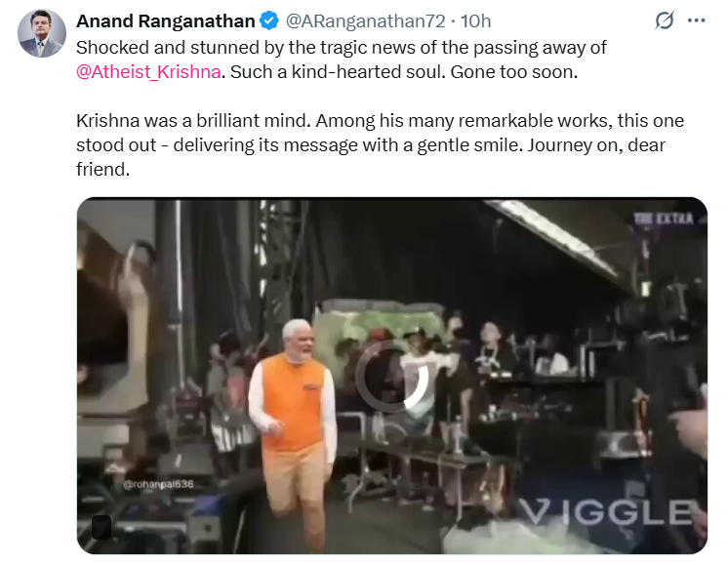Click the first paragraph mentioning tragic news

point(342,60)
